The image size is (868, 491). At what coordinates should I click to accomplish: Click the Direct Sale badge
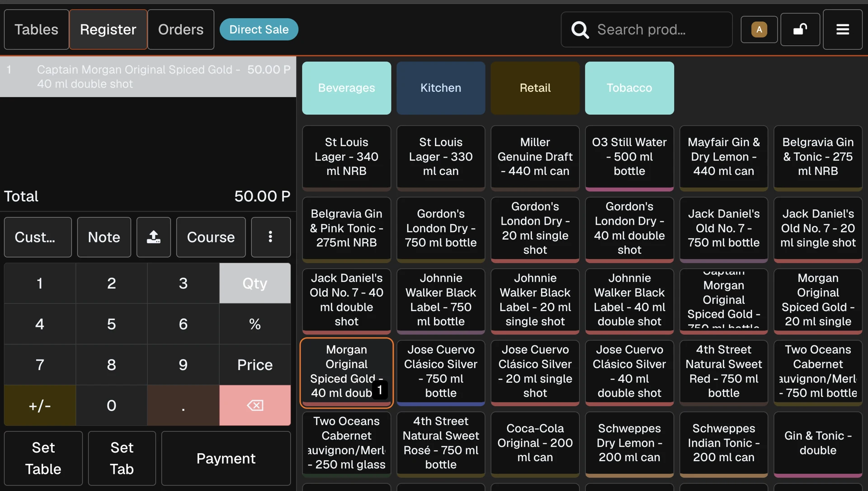(x=259, y=29)
